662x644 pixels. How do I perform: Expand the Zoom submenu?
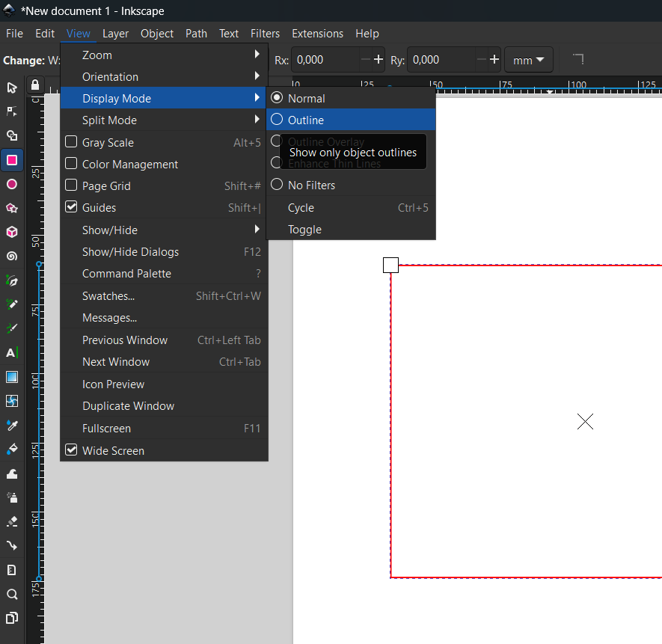[x=165, y=55]
